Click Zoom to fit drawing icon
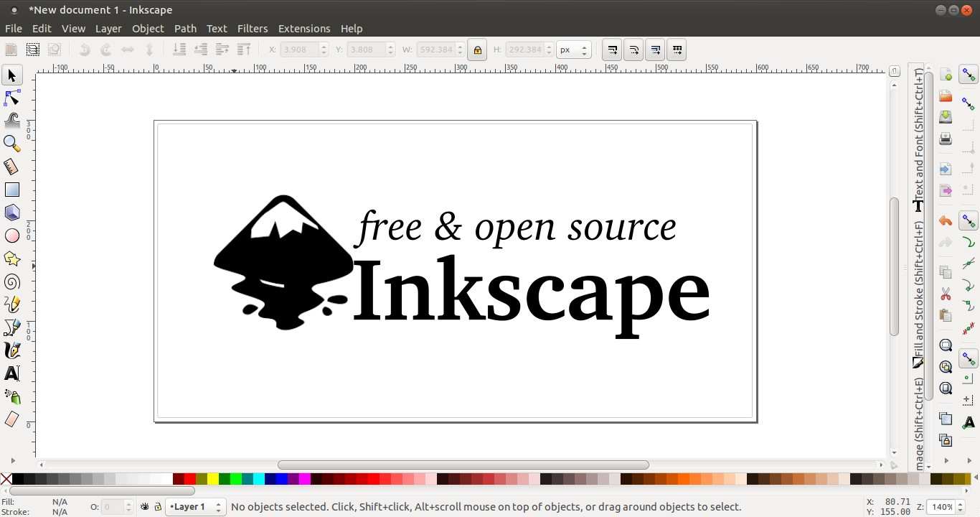Viewport: 980px width, 517px height. [946, 367]
